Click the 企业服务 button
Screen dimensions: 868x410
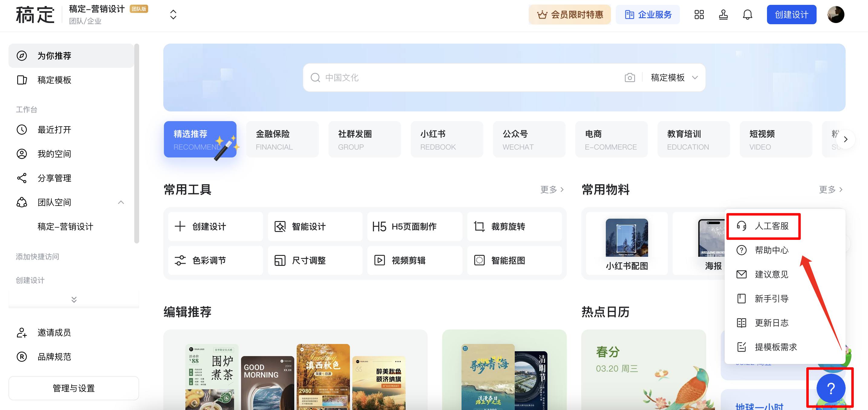point(648,15)
